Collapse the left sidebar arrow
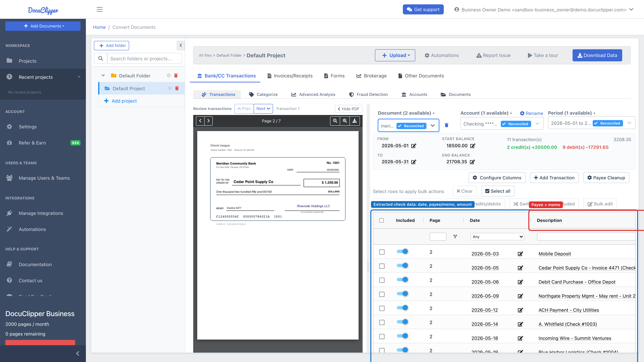The height and width of the screenshot is (362, 644). (77, 353)
